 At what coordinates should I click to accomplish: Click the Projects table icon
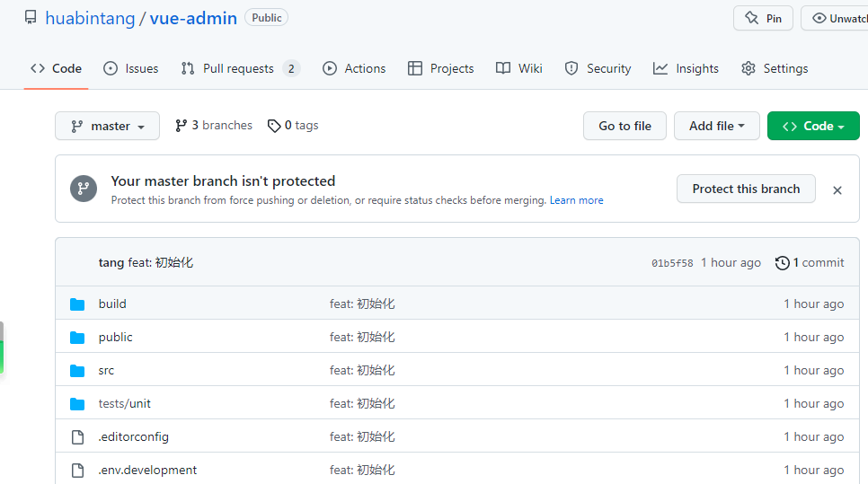414,68
